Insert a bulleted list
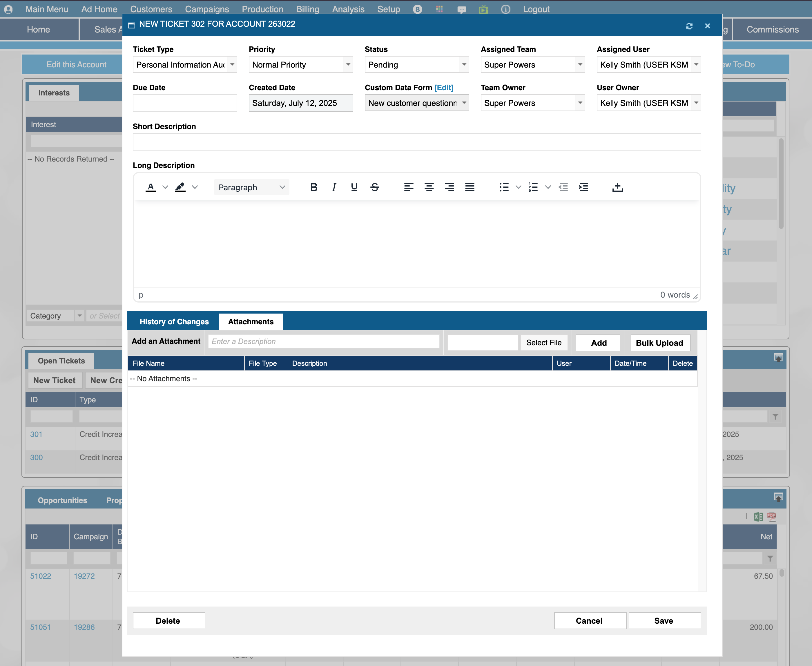The height and width of the screenshot is (666, 812). coord(504,187)
